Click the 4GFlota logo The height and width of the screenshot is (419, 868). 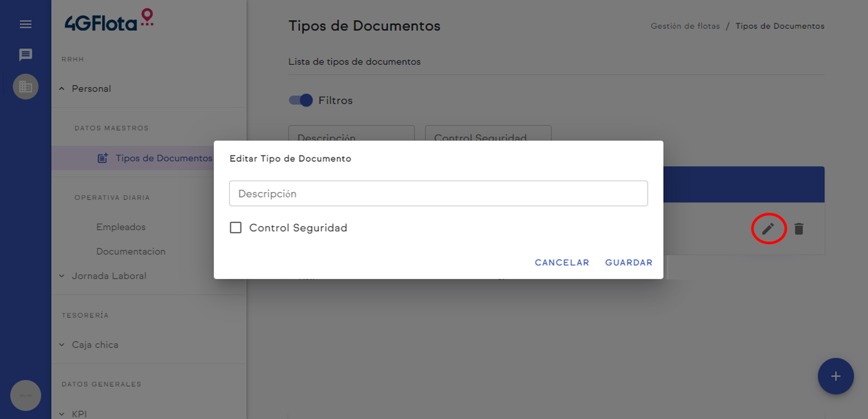(x=109, y=21)
